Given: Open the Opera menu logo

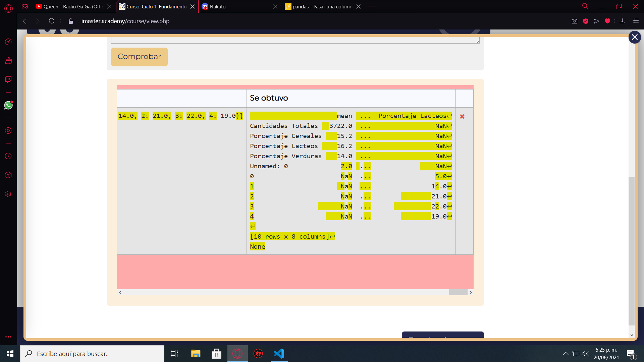Looking at the screenshot, I should coord(8,8).
